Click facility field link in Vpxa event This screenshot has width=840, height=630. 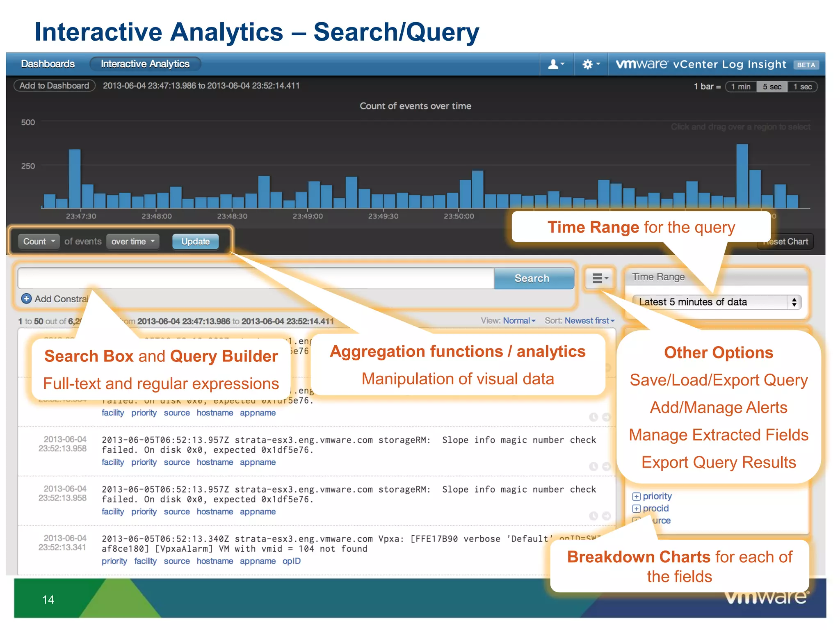[x=146, y=561]
